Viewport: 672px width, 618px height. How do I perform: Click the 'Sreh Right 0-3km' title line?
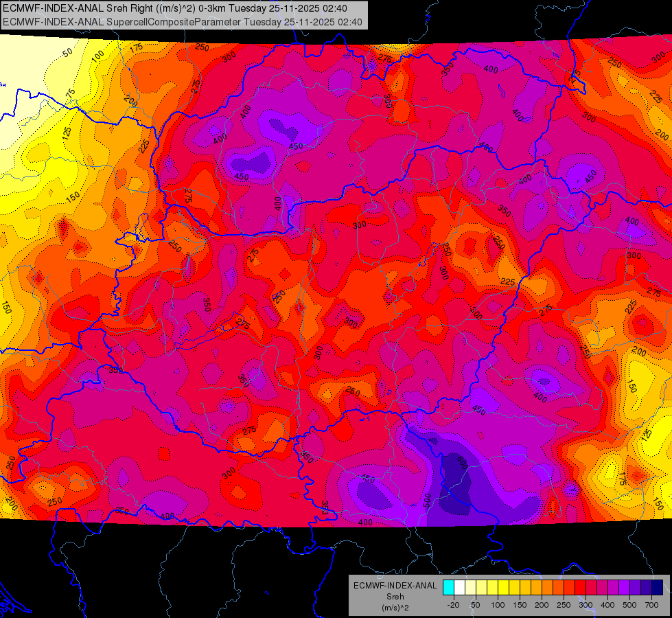click(x=175, y=8)
